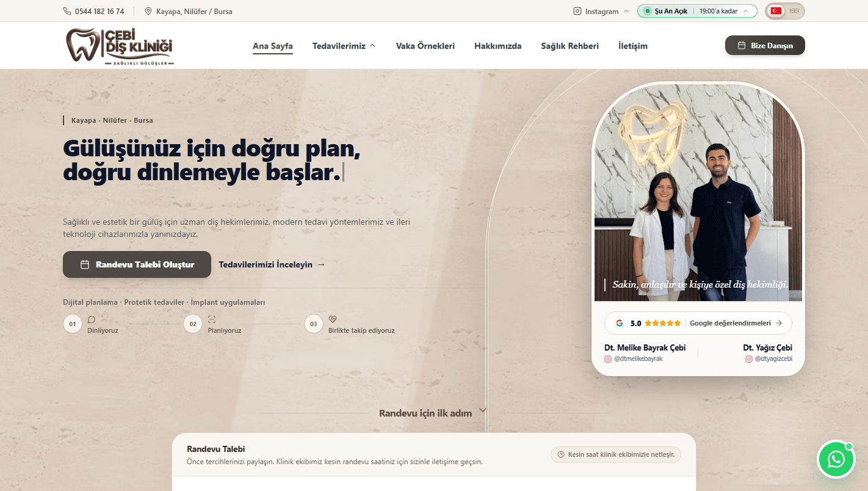This screenshot has height=491, width=868.
Task: Click the name Dt. Yağız Çebi
Action: 768,347
